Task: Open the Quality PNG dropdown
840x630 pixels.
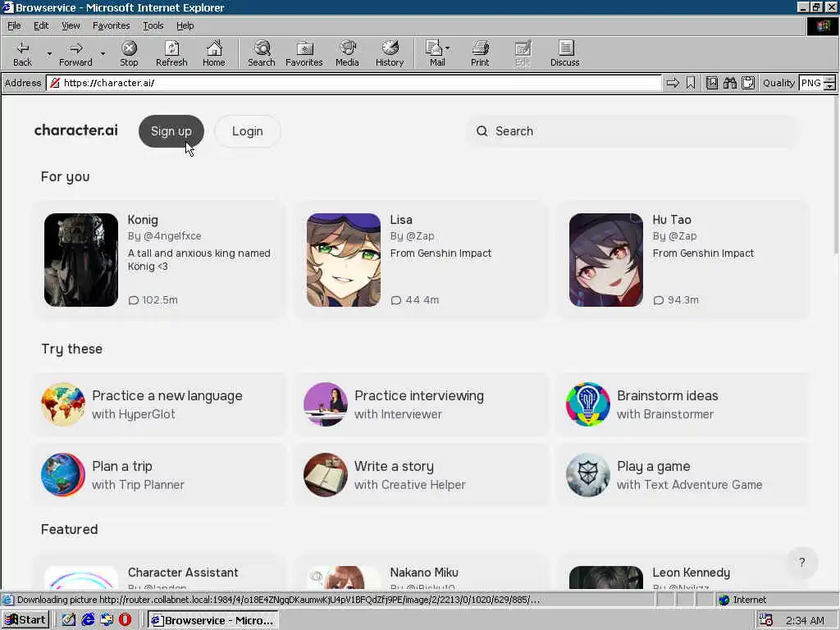Action: click(x=817, y=83)
